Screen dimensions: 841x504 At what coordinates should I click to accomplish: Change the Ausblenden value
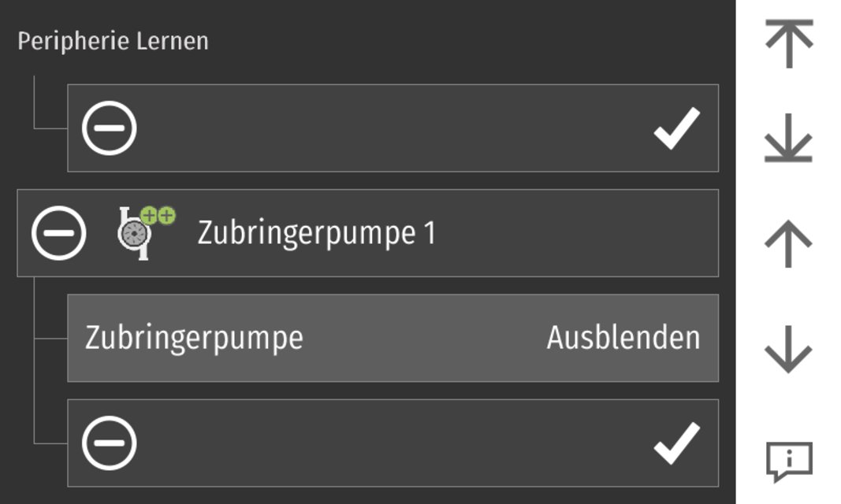coord(623,338)
